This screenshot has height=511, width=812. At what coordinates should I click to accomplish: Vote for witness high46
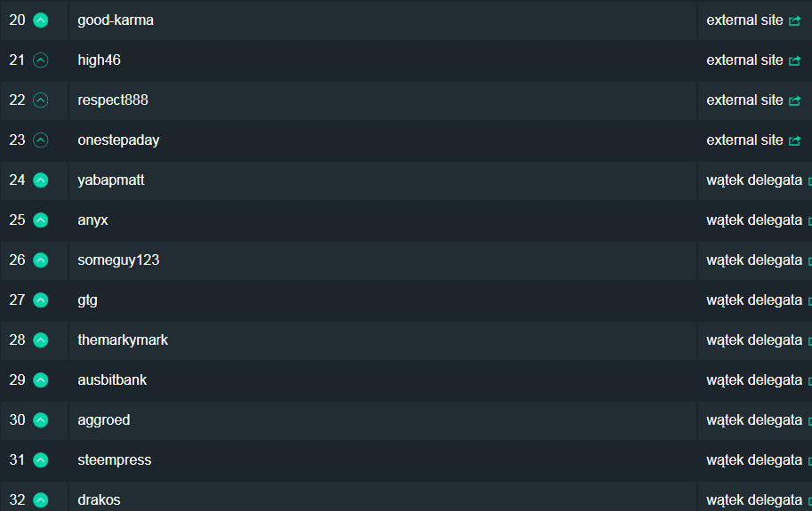(40, 60)
